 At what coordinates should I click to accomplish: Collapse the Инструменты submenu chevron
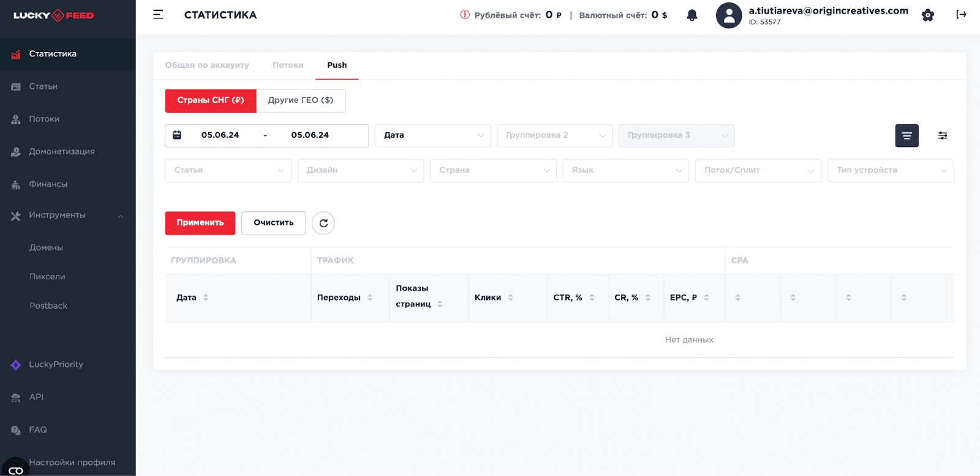(x=121, y=216)
